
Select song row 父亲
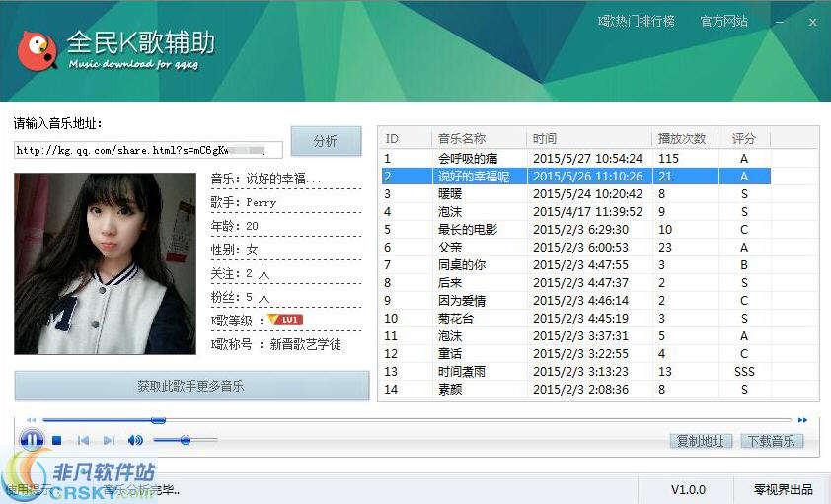coord(576,248)
